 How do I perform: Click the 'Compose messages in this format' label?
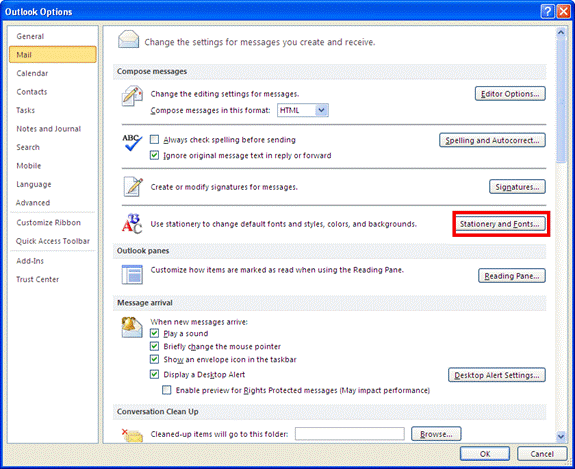pyautogui.click(x=210, y=110)
